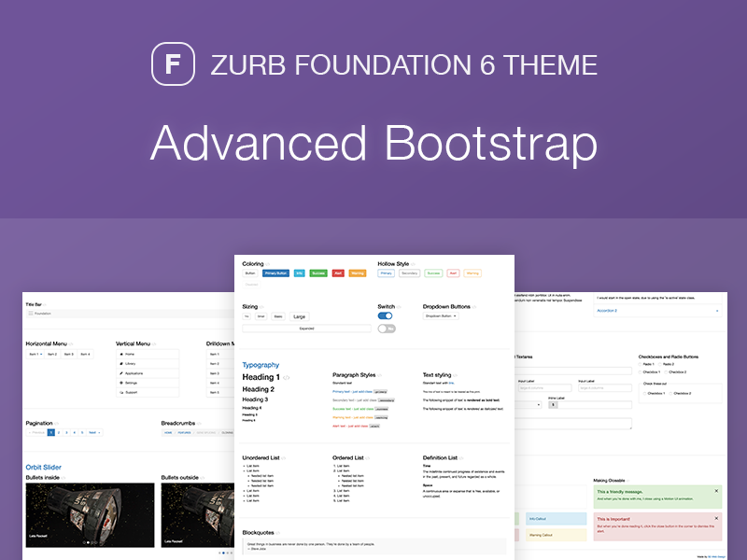Click the code icon beside Blockquotes

[x=277, y=533]
